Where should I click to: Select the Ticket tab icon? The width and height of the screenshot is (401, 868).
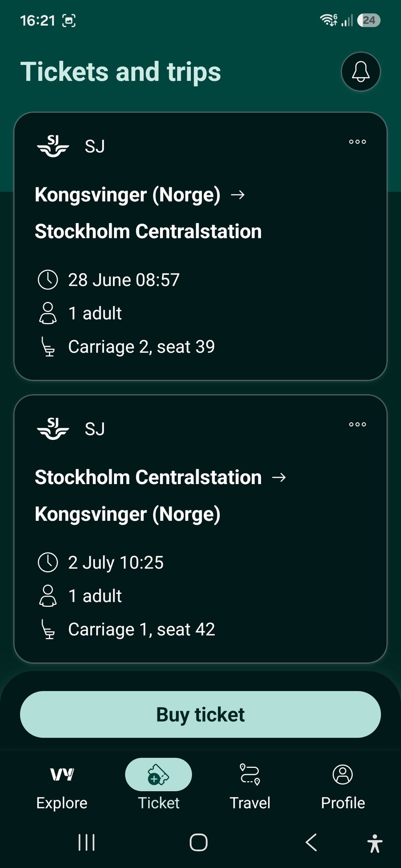pyautogui.click(x=158, y=775)
